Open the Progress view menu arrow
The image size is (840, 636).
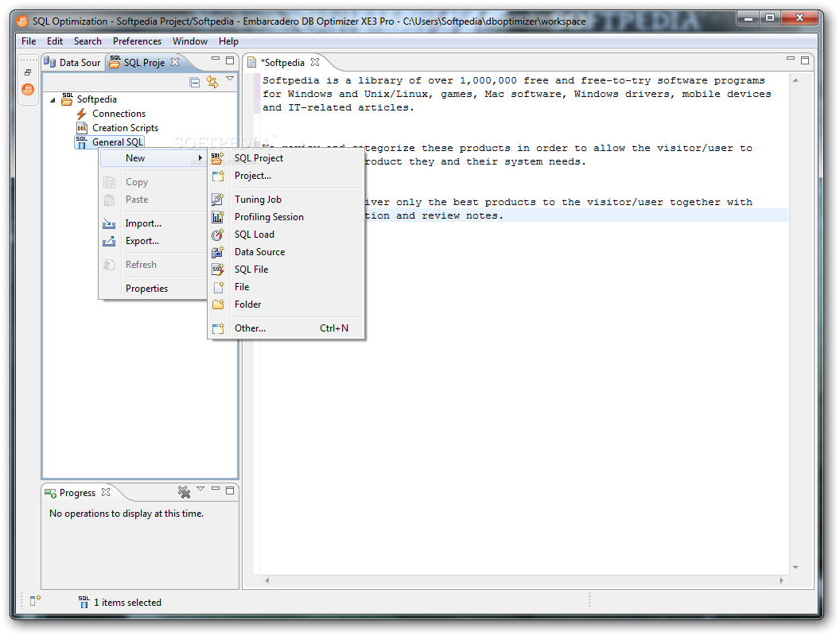pos(200,489)
